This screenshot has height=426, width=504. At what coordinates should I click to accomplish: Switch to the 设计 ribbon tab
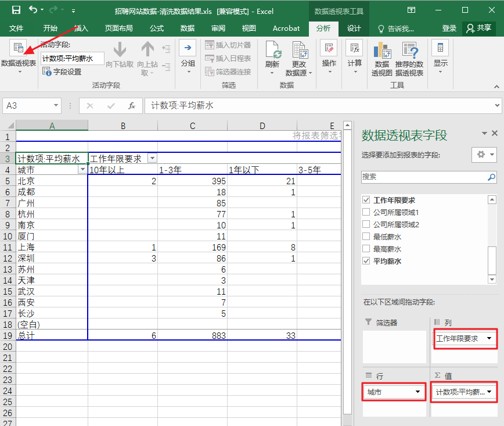coord(354,28)
